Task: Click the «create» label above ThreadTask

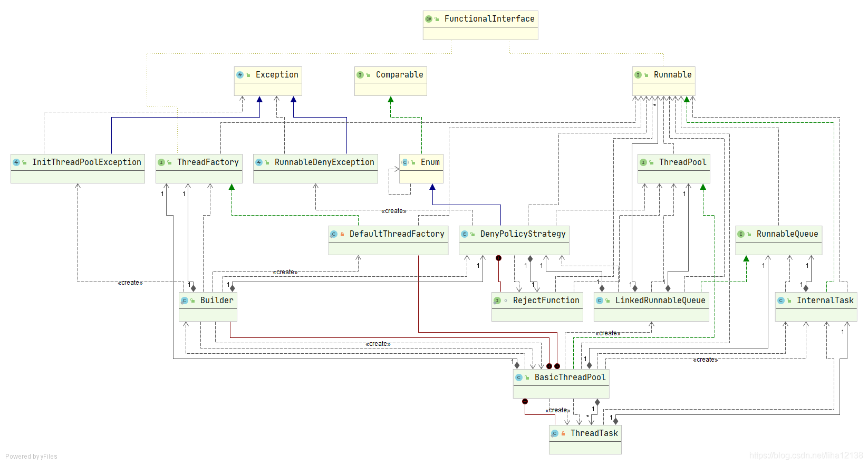Action: pos(558,410)
